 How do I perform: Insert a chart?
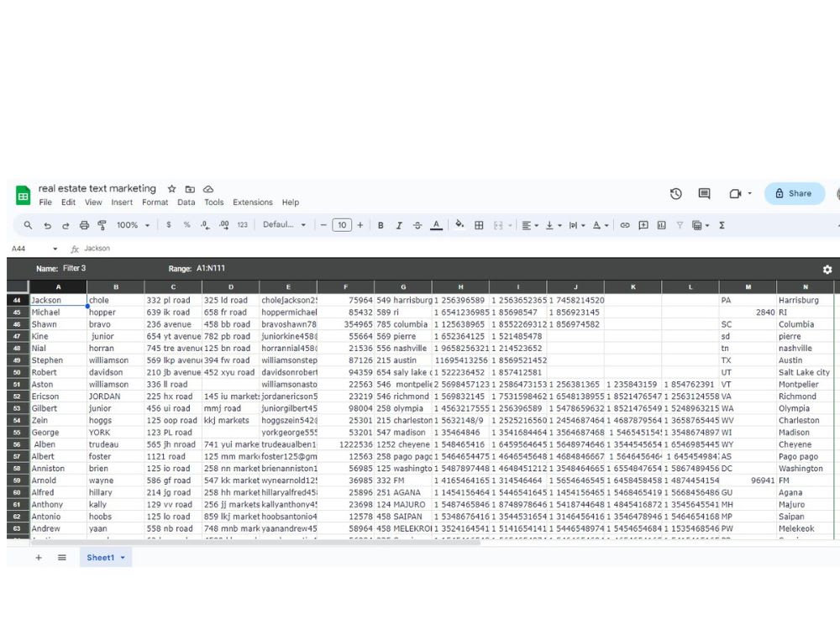click(x=662, y=225)
